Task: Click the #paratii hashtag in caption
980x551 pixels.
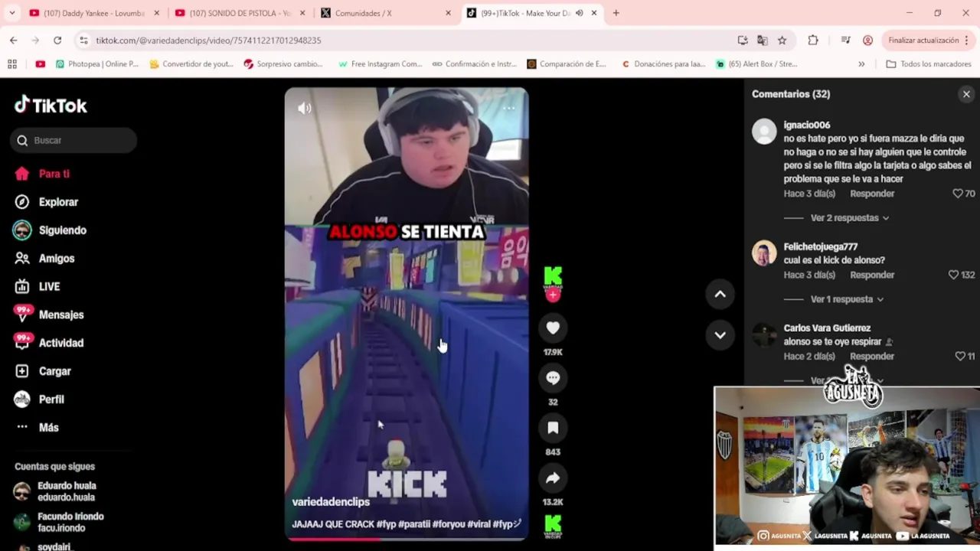Action: tap(414, 524)
